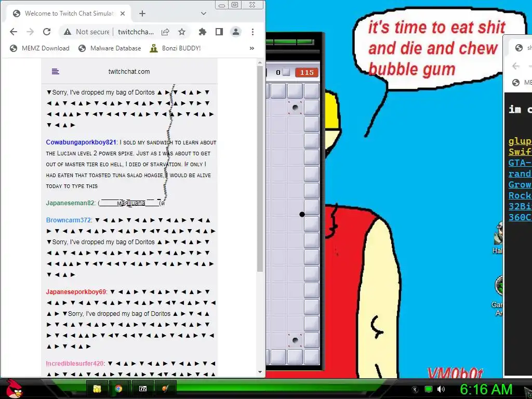Screen dimensions: 532x399
Task: Expand the hidden system tray icons arrow
Action: click(415, 390)
